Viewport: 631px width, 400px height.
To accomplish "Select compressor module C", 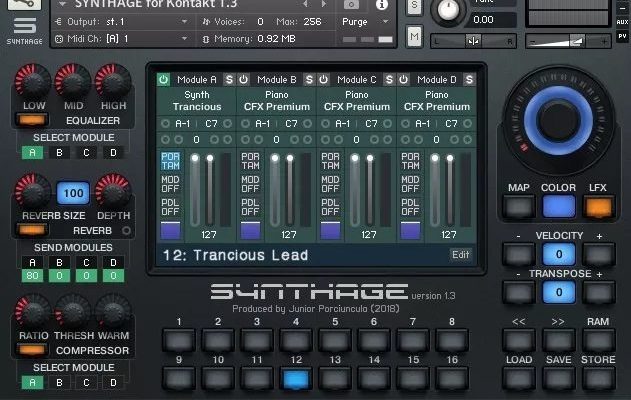I will point(85,383).
